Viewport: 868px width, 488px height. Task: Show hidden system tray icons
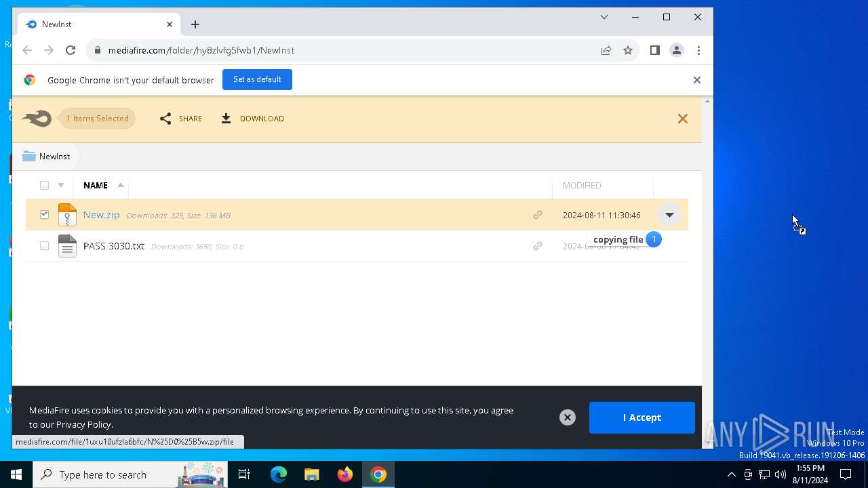731,474
